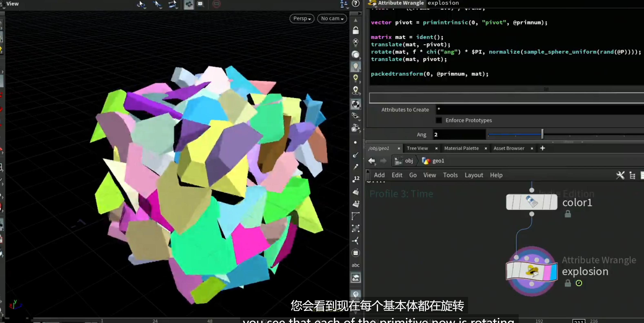
Task: Click the high quality lighting bulb icon
Action: pyautogui.click(x=355, y=78)
